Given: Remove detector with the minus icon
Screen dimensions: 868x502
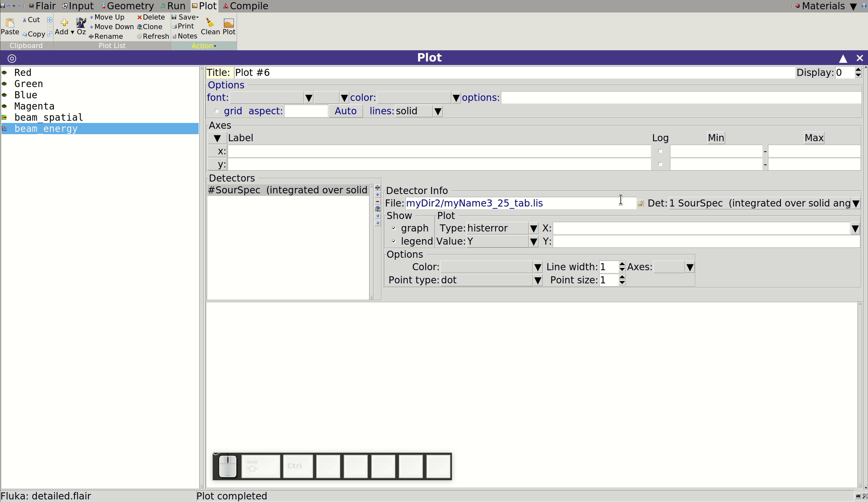Looking at the screenshot, I should pyautogui.click(x=378, y=202).
